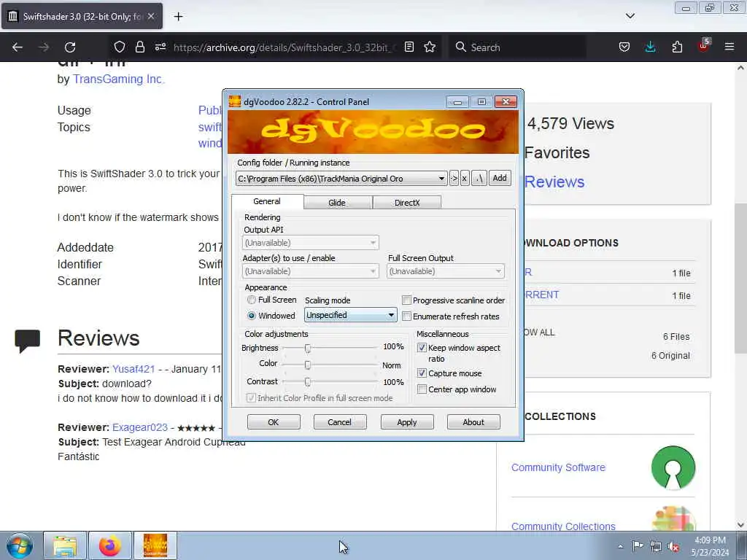
Task: Select dgVoodoo taskbar button
Action: click(x=155, y=545)
